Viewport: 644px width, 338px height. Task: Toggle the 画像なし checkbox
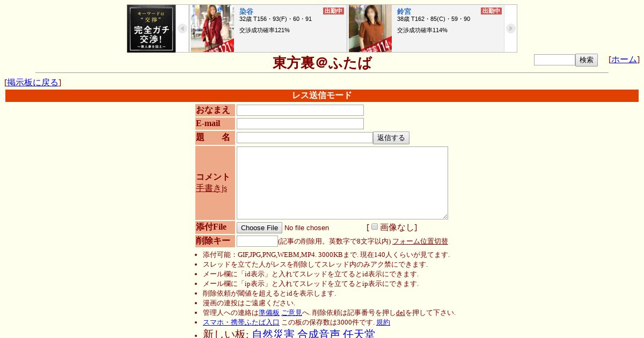pos(375,226)
